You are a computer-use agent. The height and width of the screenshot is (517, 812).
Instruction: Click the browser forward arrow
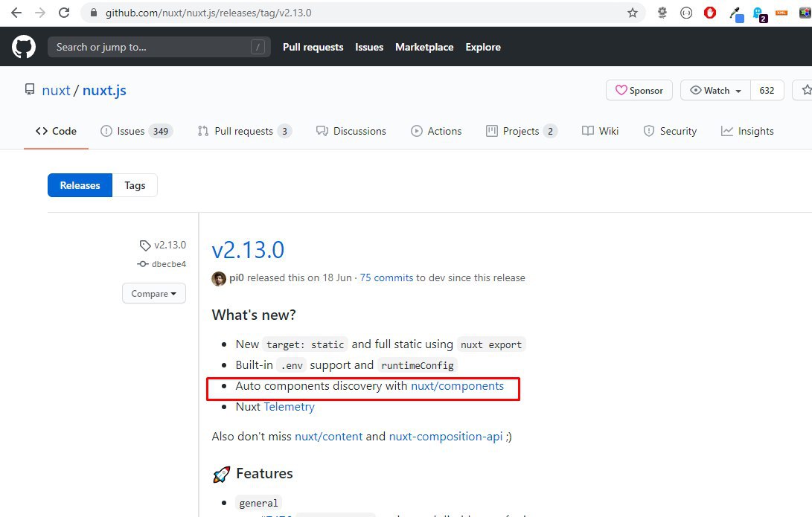(40, 13)
